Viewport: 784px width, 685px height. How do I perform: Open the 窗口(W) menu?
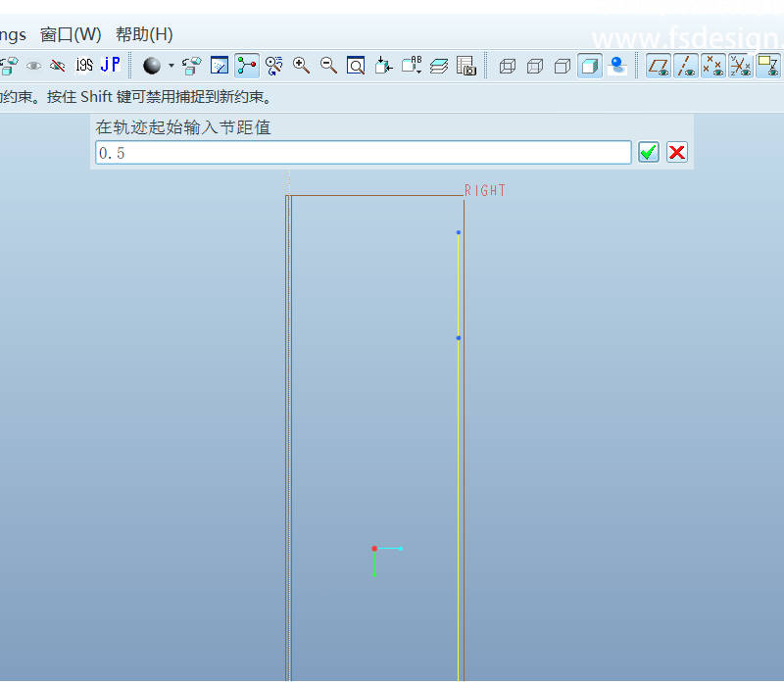tap(71, 34)
